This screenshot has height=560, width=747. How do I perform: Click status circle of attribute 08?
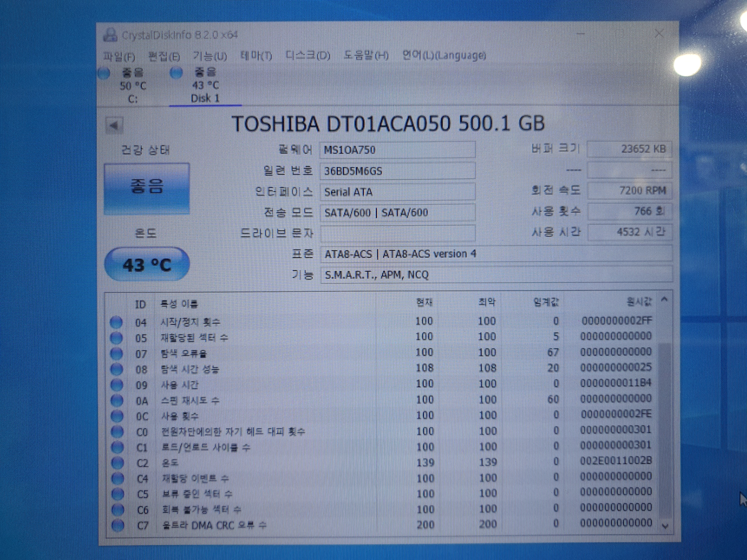[117, 369]
